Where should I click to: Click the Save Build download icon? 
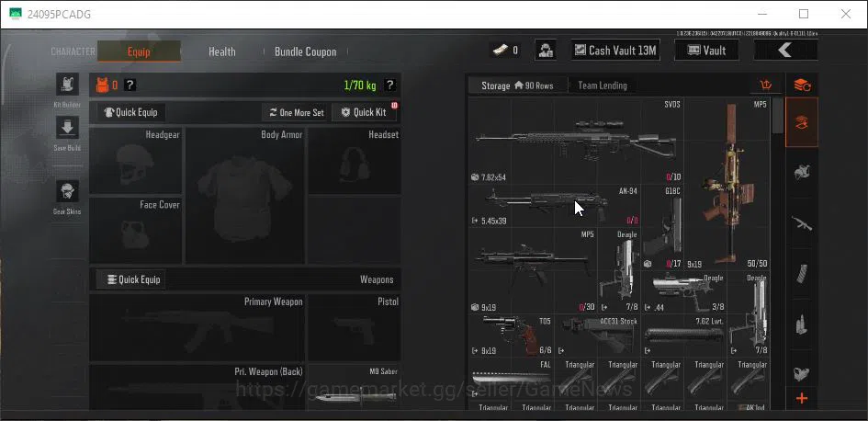[67, 128]
